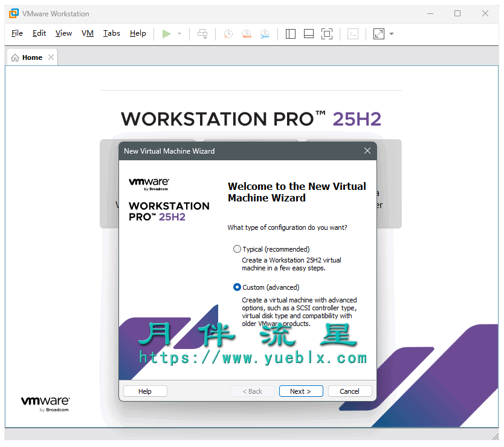
Task: Click the stretch guest display icon
Action: tap(379, 34)
